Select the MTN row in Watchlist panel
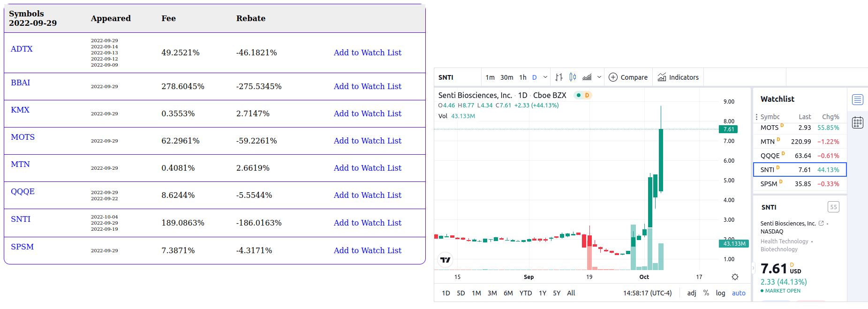Image resolution: width=868 pixels, height=309 pixels. pos(800,142)
